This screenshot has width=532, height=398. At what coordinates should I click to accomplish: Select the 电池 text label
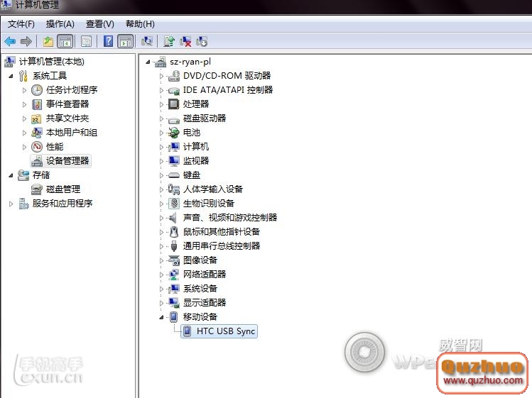[x=192, y=133]
